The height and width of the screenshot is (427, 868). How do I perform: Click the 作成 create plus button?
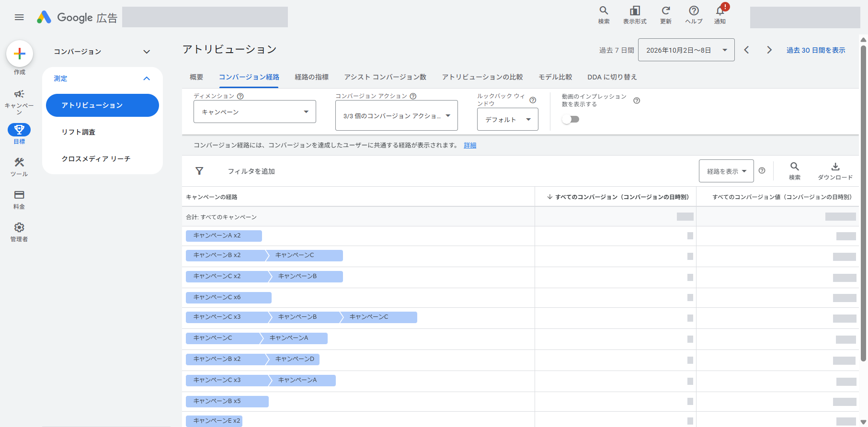20,54
